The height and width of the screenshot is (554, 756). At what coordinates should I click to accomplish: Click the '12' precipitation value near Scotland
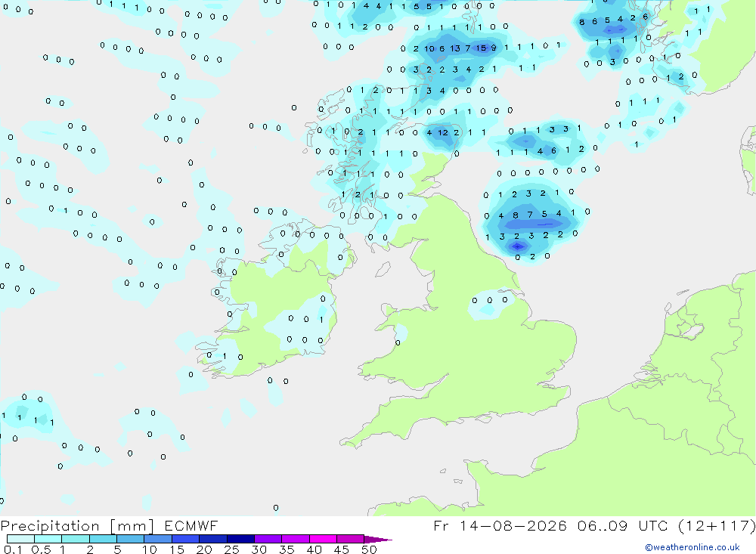(443, 132)
